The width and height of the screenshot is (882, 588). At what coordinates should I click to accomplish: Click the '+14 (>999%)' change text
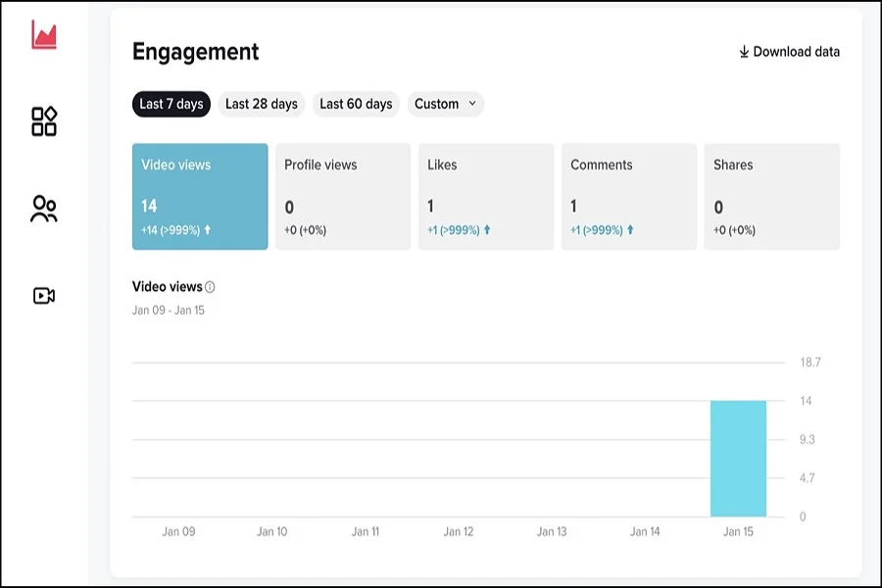pyautogui.click(x=171, y=230)
